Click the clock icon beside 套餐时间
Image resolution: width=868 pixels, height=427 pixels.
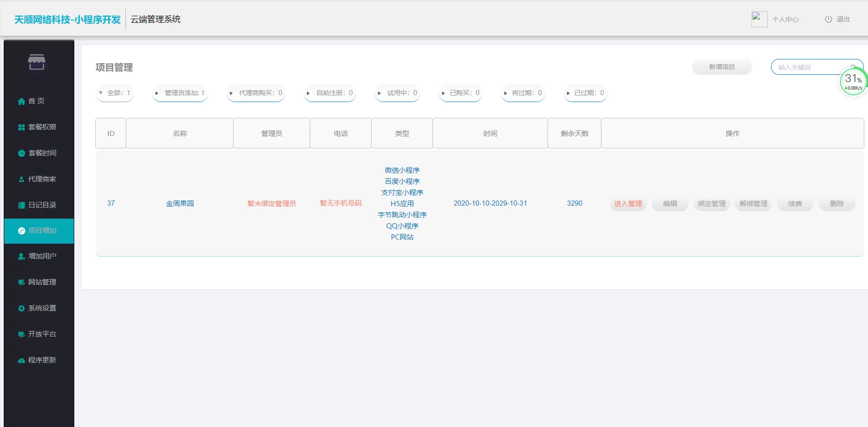click(21, 153)
